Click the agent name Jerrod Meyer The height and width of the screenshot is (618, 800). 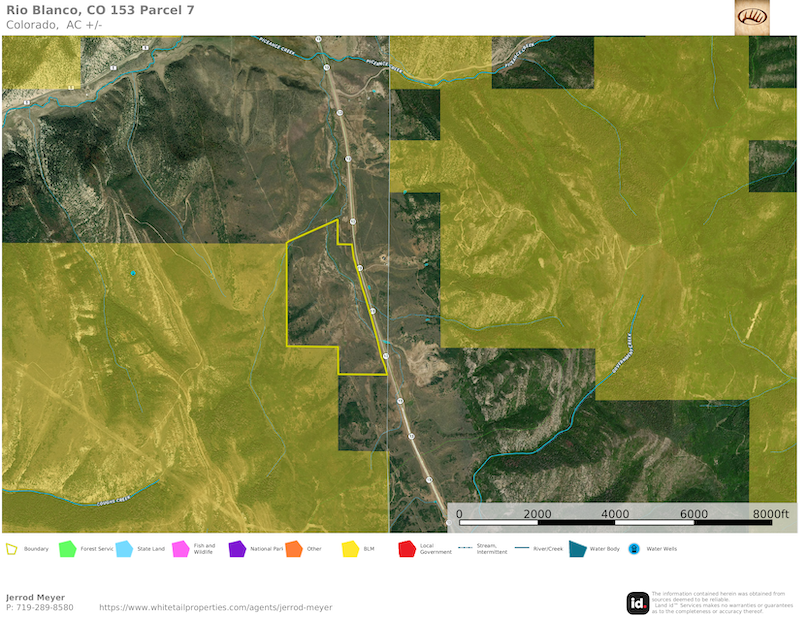tap(35, 597)
